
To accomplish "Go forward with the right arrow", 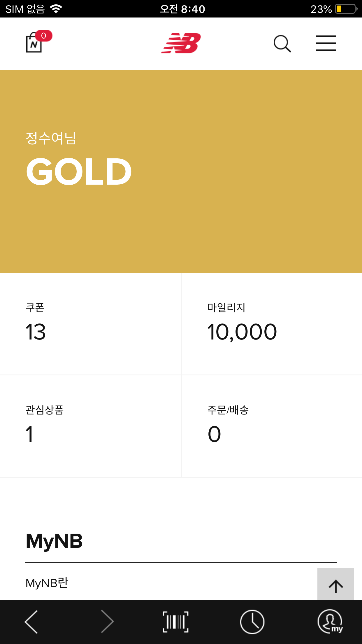I will [x=107, y=622].
